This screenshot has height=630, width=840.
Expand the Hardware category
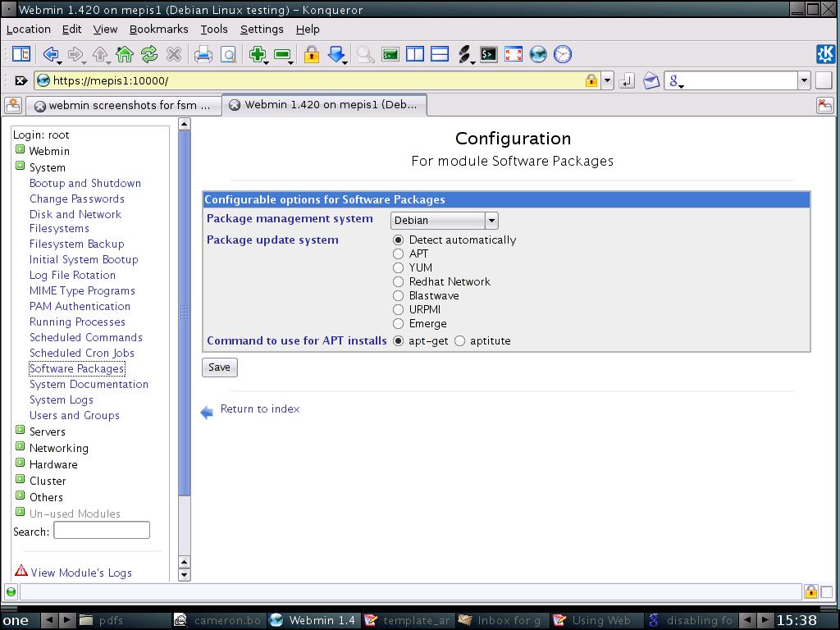tap(20, 463)
